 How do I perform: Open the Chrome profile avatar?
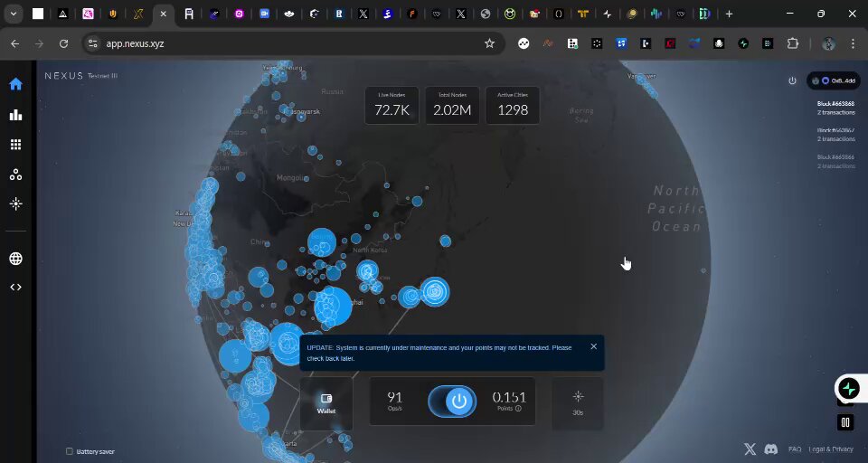click(x=829, y=43)
